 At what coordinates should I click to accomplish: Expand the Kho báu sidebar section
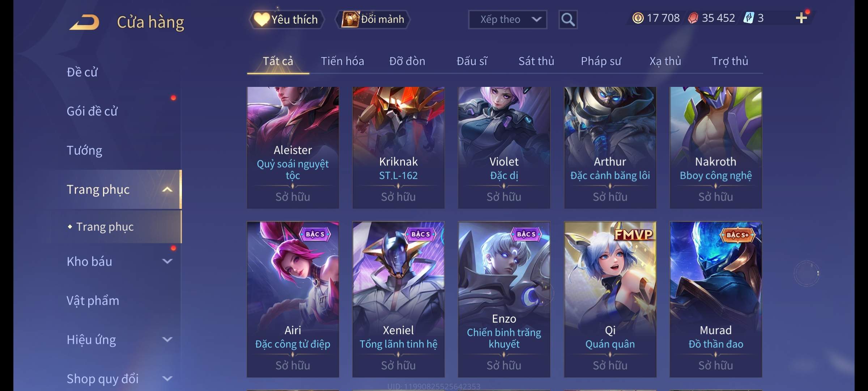coord(167,261)
